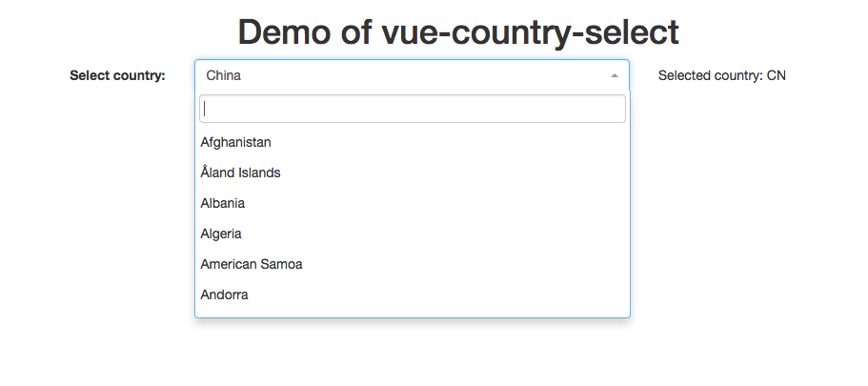This screenshot has height=386, width=868.
Task: Click the first country option, Afghanistan
Action: [x=235, y=142]
